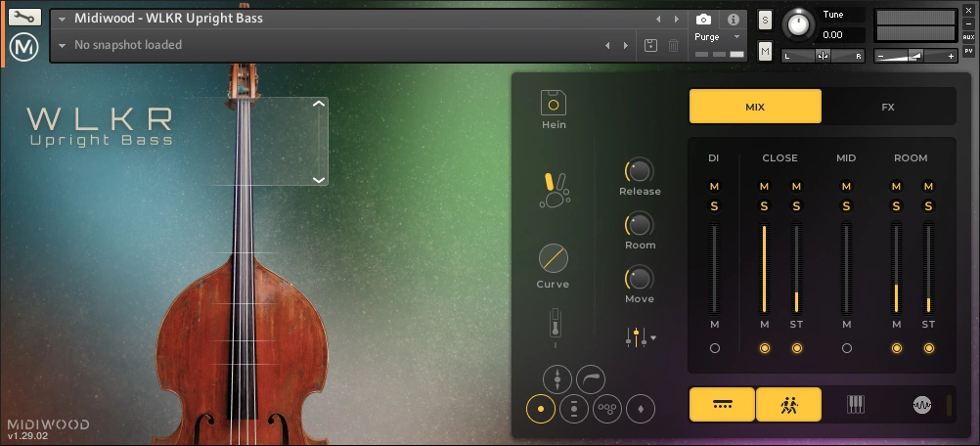
Task: Click the camera snapshot icon
Action: point(703,19)
